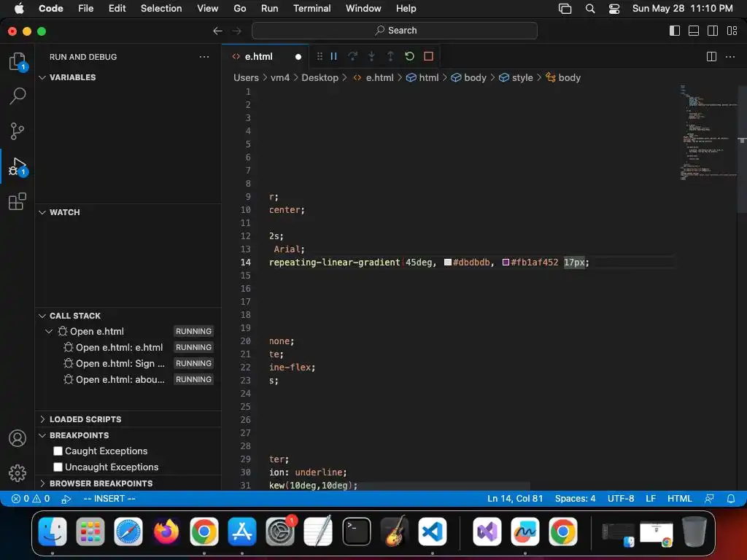
Task: Open the #dbdbdb color swatch picker
Action: [448, 262]
